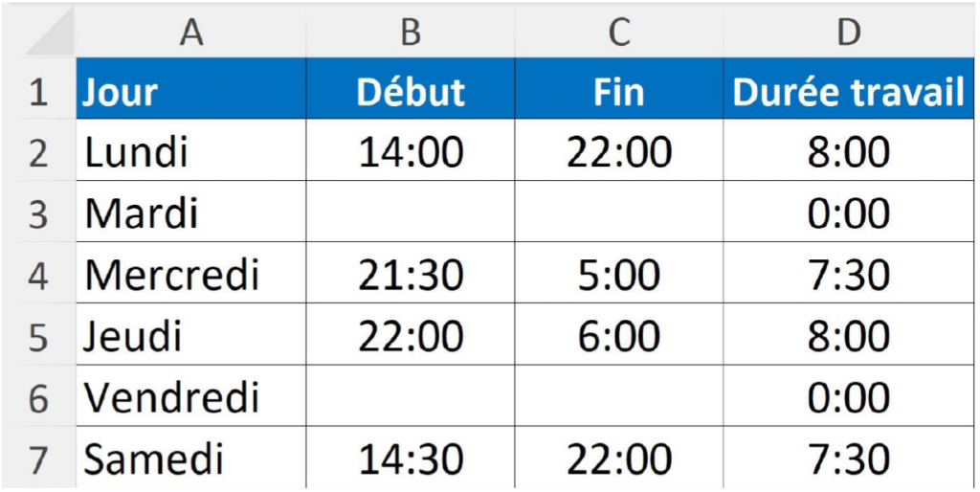Click the 'Jour' header cell
This screenshot has height=492, width=980.
191,92
